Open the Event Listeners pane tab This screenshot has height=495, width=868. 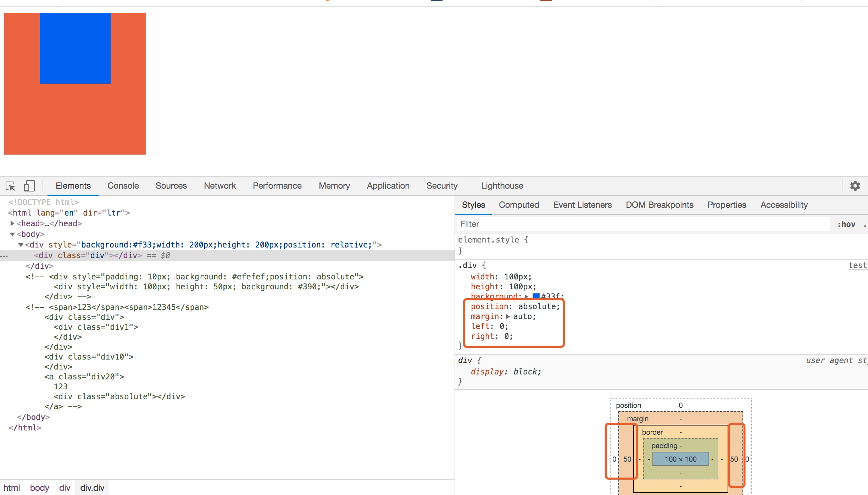[583, 205]
